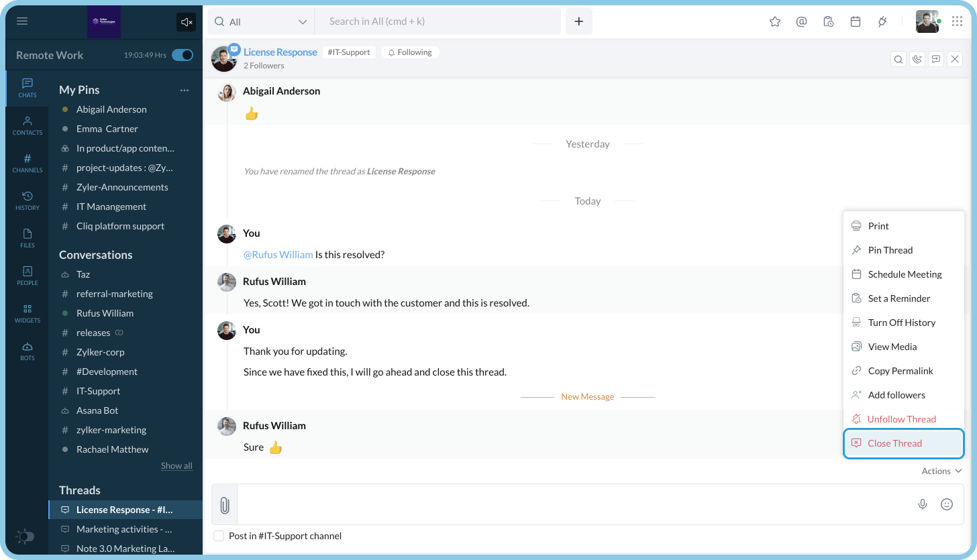Click the paperclip attach file icon
Image resolution: width=977 pixels, height=560 pixels.
(225, 505)
